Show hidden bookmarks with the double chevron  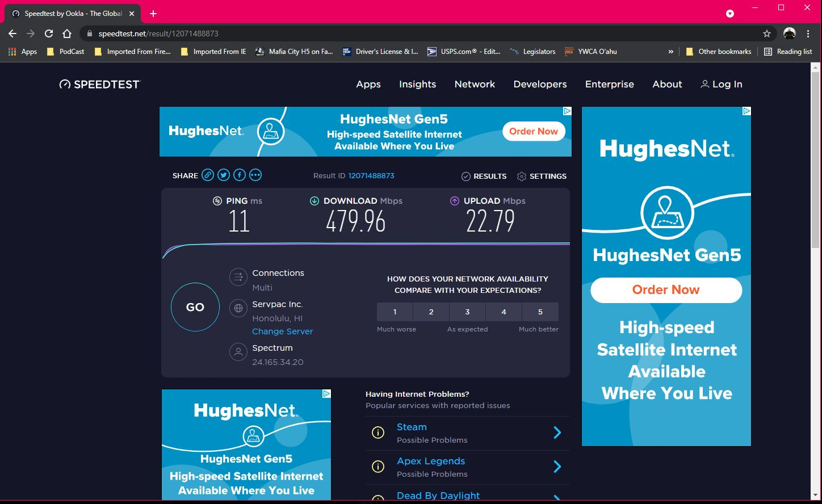(x=670, y=52)
